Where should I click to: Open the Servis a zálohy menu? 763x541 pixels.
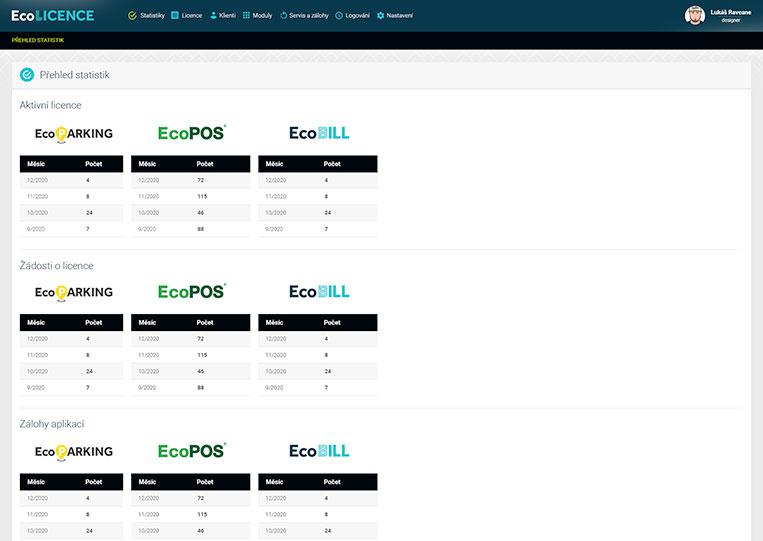click(x=309, y=16)
